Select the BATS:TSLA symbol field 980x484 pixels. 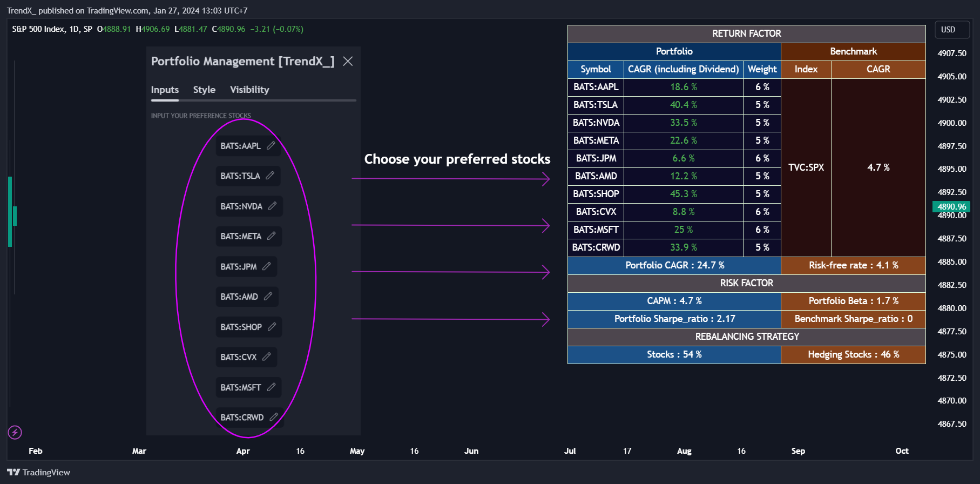coord(248,176)
